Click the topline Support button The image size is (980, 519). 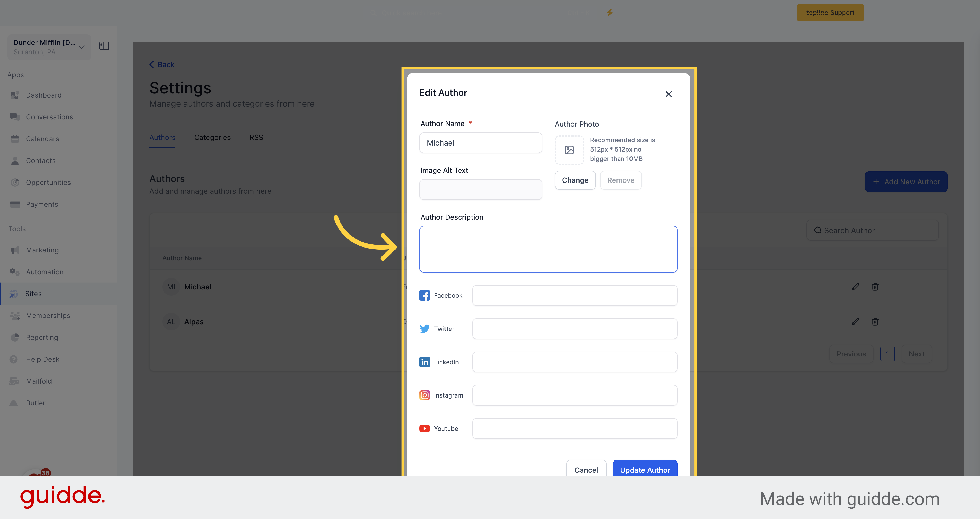click(x=830, y=12)
